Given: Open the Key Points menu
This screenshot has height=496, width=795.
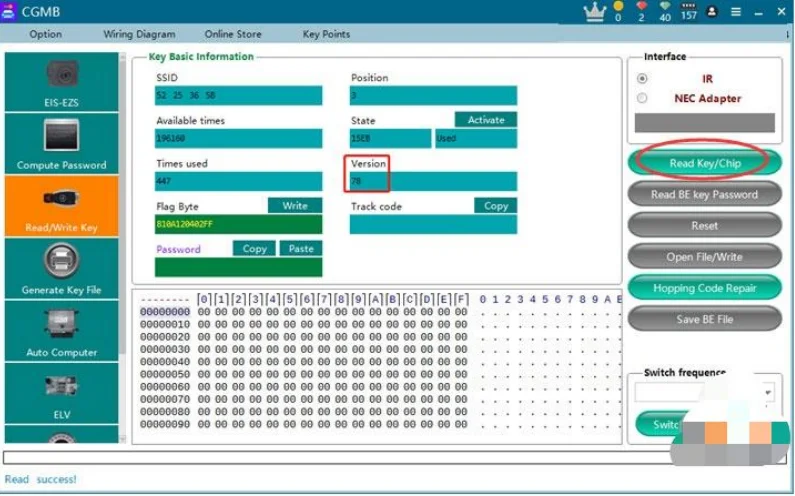Looking at the screenshot, I should (326, 34).
